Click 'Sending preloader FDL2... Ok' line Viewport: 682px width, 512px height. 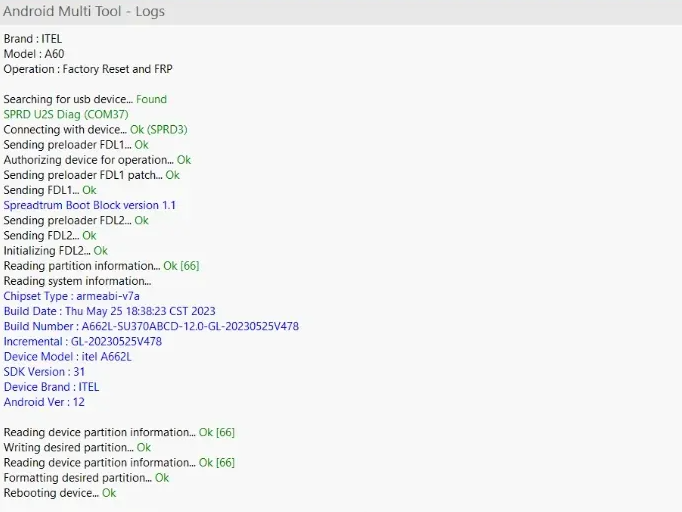tap(76, 221)
